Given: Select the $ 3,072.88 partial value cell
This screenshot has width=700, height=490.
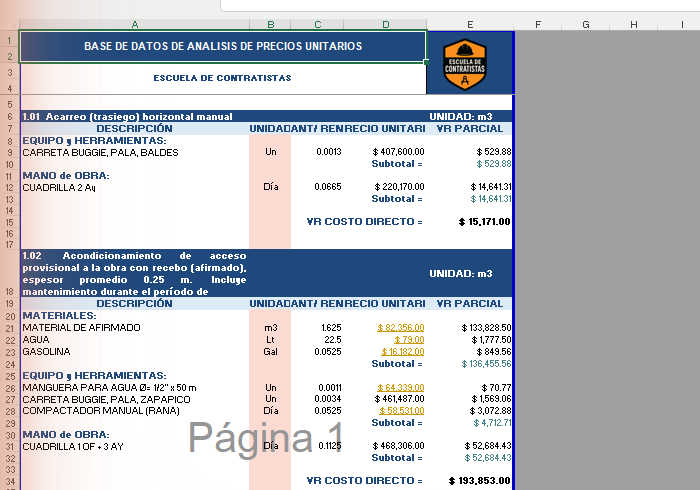Looking at the screenshot, I should pos(470,411).
